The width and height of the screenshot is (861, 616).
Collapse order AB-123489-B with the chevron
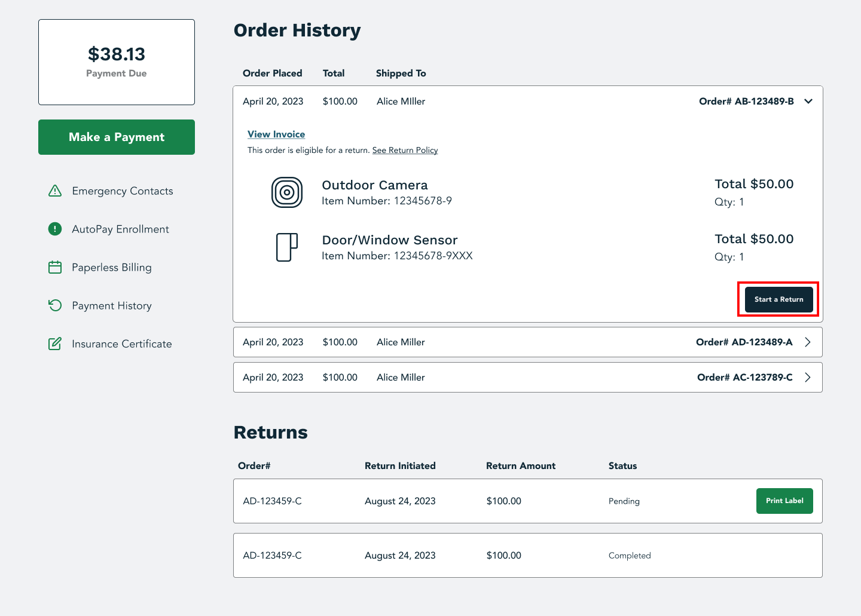coord(808,102)
